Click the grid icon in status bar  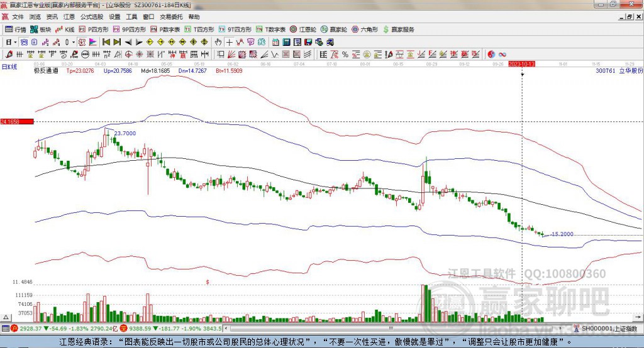coord(5,329)
